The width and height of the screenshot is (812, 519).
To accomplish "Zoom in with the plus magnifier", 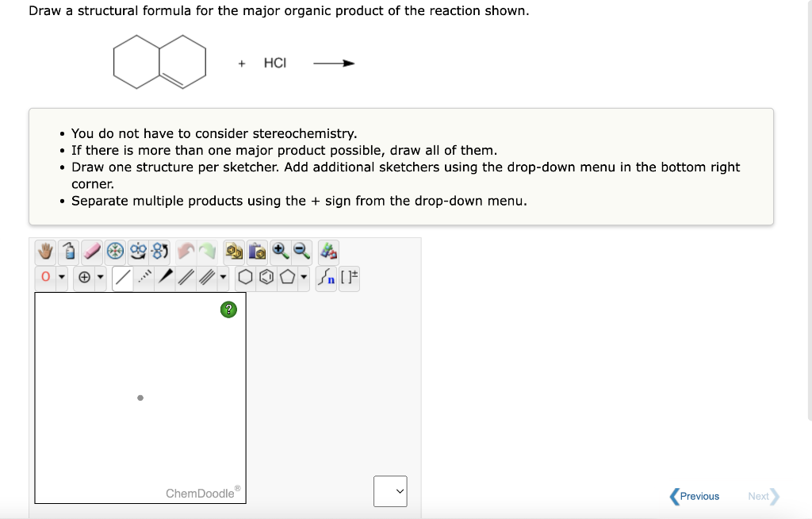I will pos(280,252).
